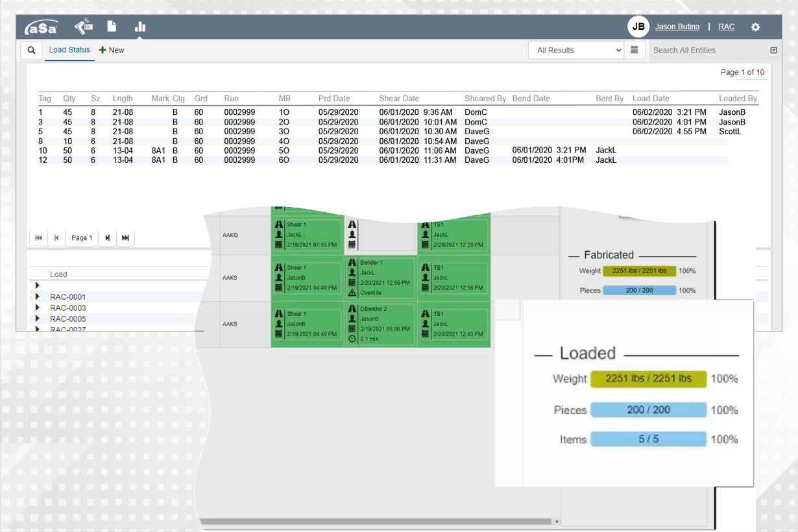Click the aSa logo
The height and width of the screenshot is (532, 798).
(x=40, y=27)
